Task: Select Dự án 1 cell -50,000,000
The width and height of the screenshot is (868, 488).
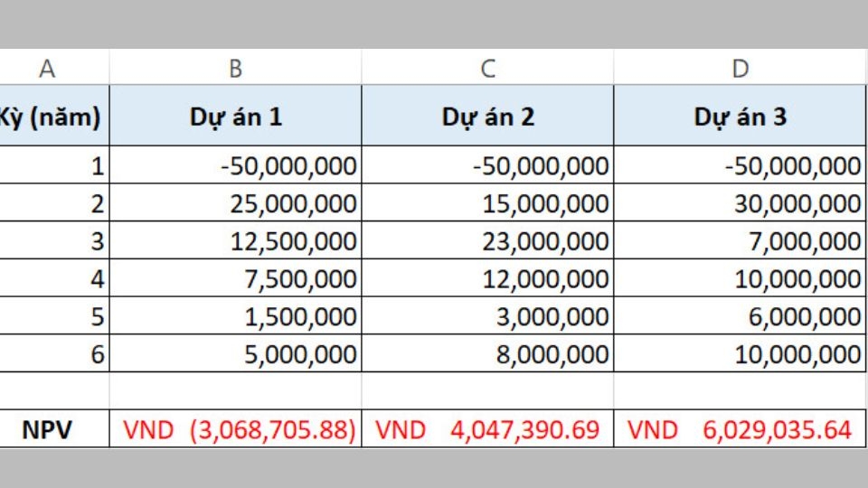Action: (235, 164)
